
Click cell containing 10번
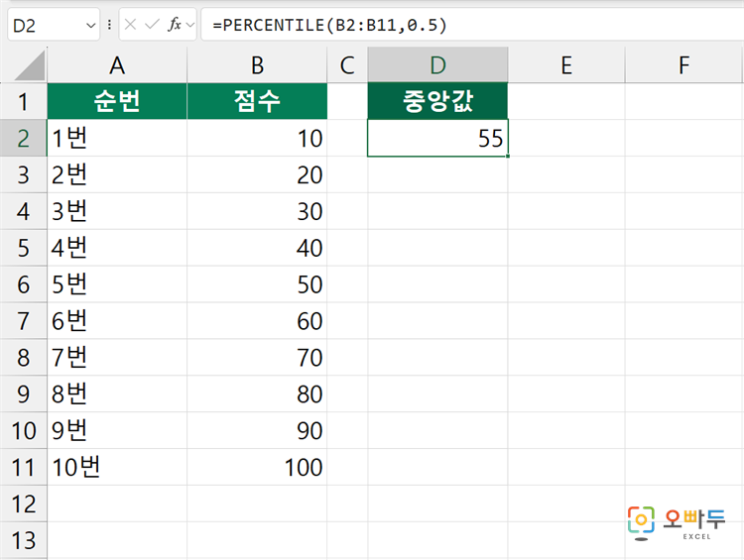117,467
